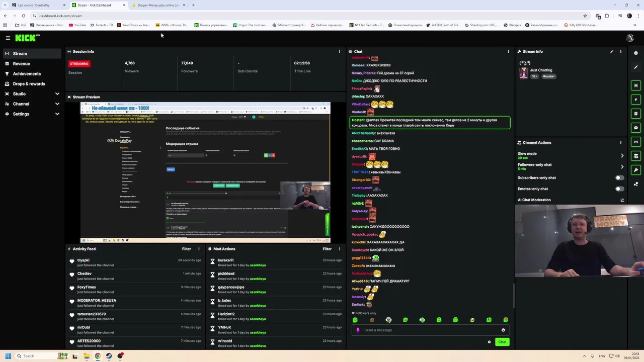Open Stream info panel three-dot menu

pyautogui.click(x=620, y=51)
